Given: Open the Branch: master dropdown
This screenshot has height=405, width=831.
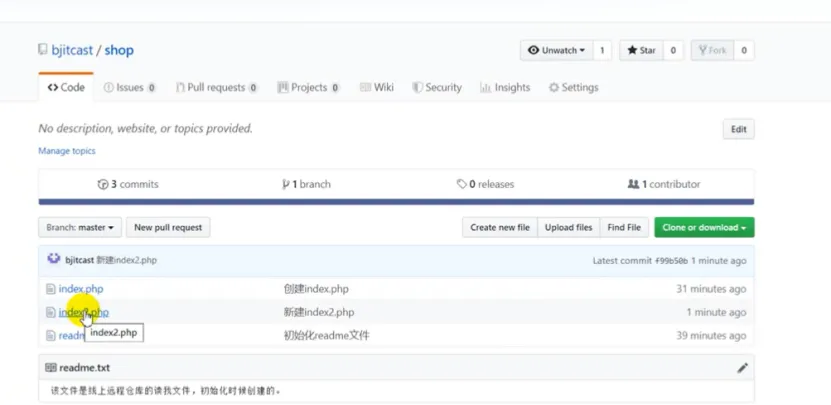Looking at the screenshot, I should pos(80,227).
